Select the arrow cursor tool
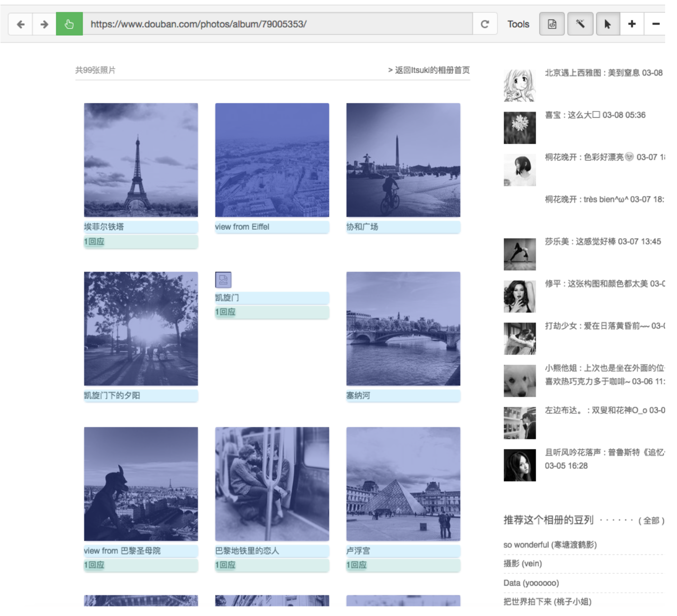This screenshot has height=616, width=677. pyautogui.click(x=608, y=24)
